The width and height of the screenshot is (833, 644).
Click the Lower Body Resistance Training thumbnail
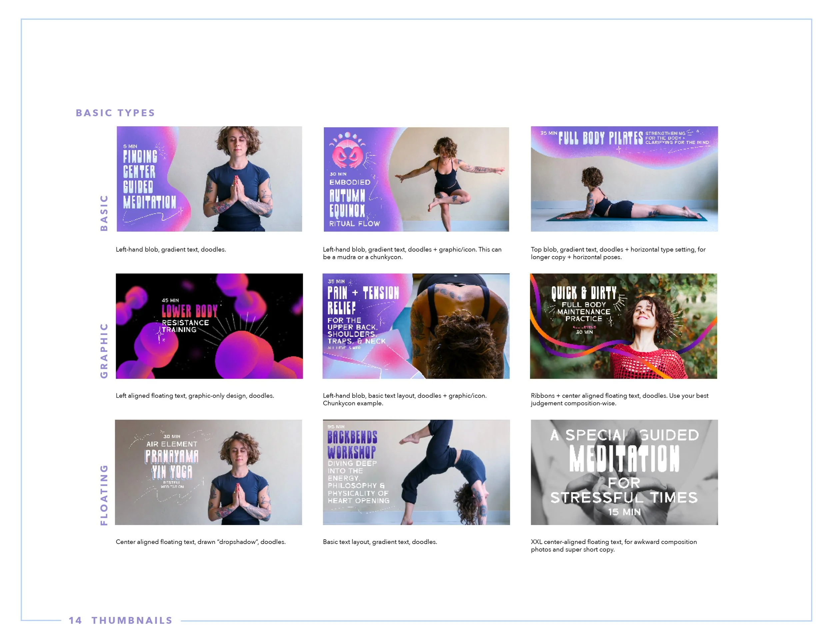tap(209, 326)
